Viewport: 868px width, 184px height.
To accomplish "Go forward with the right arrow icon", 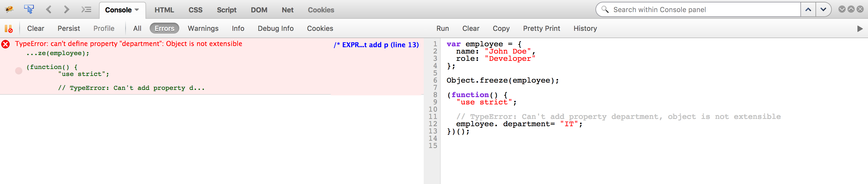I will click(66, 9).
